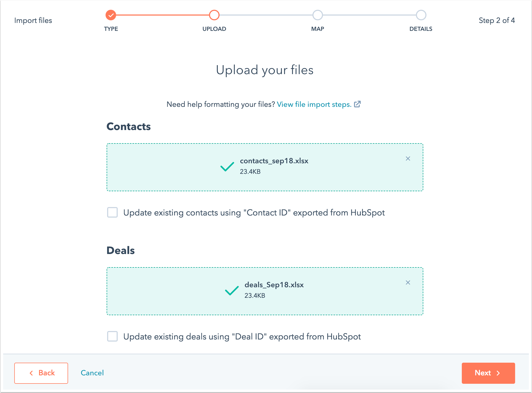Click the green checkmark beside deals_Sep18.xlsx
The image size is (532, 393).
pos(232,290)
